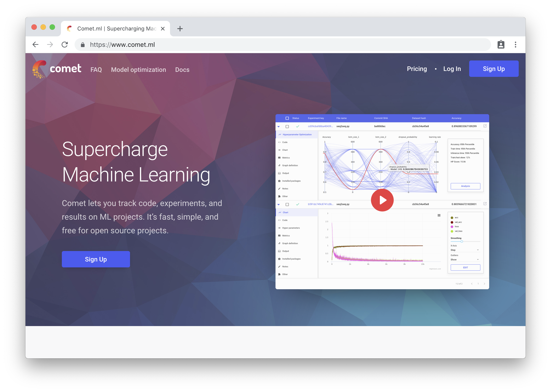The height and width of the screenshot is (392, 551).
Task: Open Docs from the navigation bar
Action: (182, 70)
